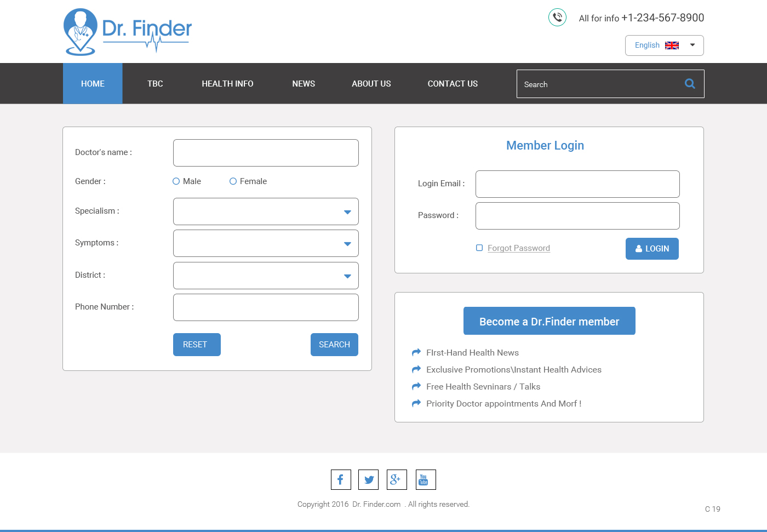Click the Reset button

click(x=197, y=345)
